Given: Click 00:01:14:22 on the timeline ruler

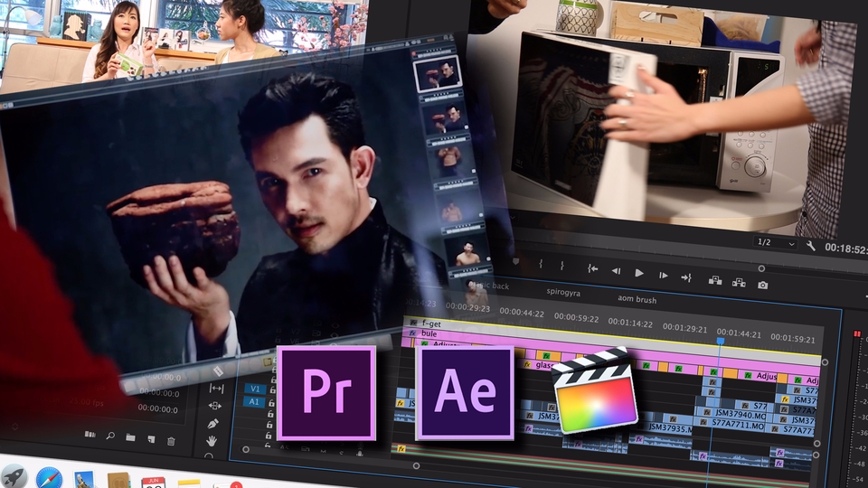Looking at the screenshot, I should pyautogui.click(x=630, y=322).
